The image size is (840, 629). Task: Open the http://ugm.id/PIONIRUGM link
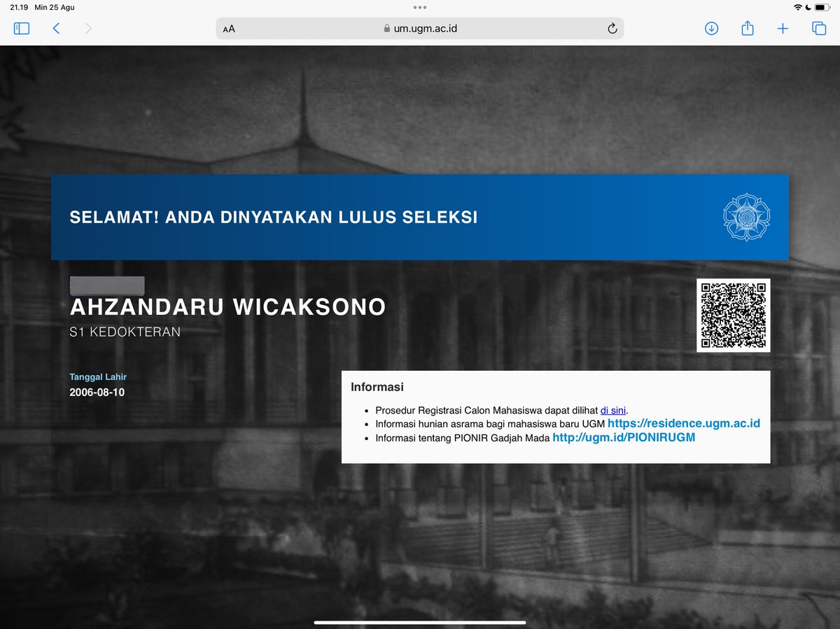click(x=624, y=437)
